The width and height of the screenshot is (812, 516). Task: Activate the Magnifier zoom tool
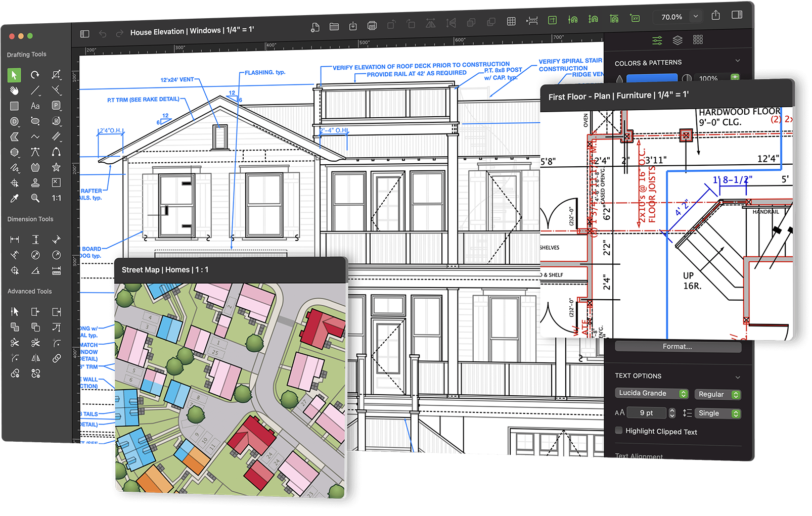[x=35, y=198]
